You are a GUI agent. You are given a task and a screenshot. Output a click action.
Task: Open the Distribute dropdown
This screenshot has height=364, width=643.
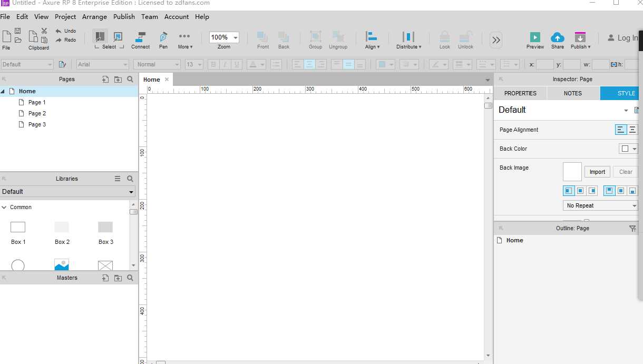[x=408, y=40]
